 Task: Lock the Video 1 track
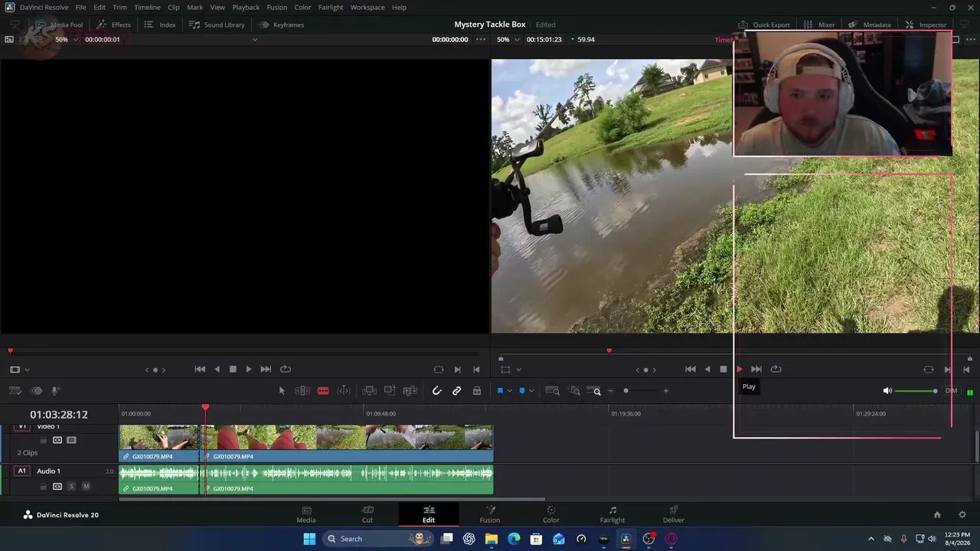(x=43, y=440)
